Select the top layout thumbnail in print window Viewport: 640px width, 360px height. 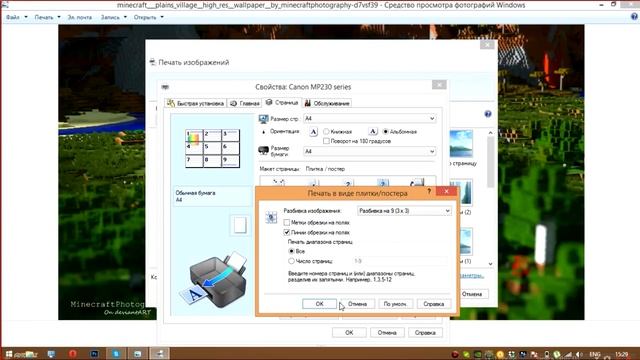[x=461, y=144]
